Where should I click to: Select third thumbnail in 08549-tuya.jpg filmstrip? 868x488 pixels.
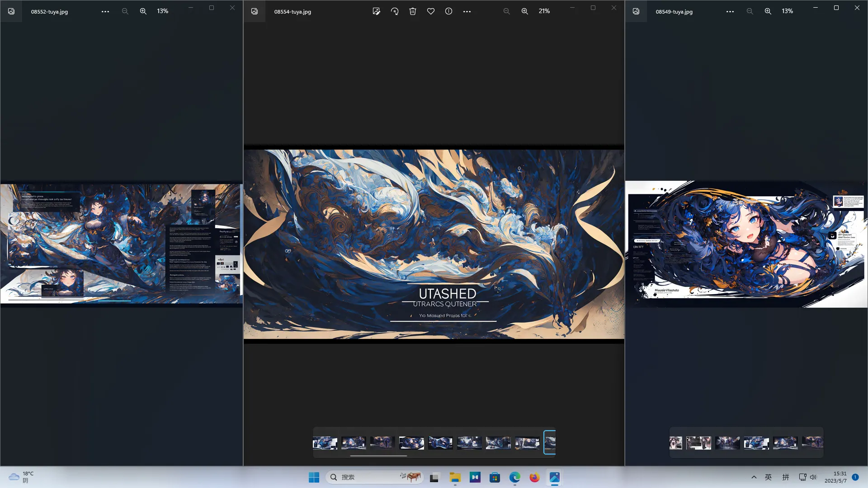pos(727,443)
